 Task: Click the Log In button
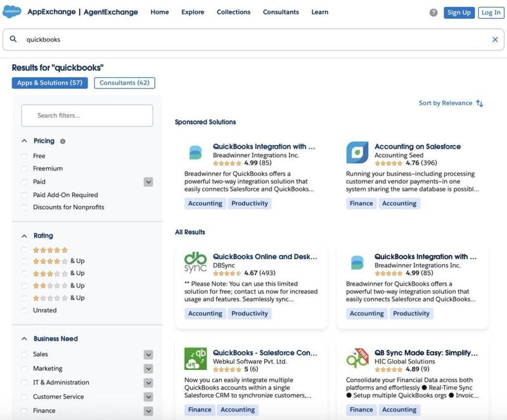(491, 13)
